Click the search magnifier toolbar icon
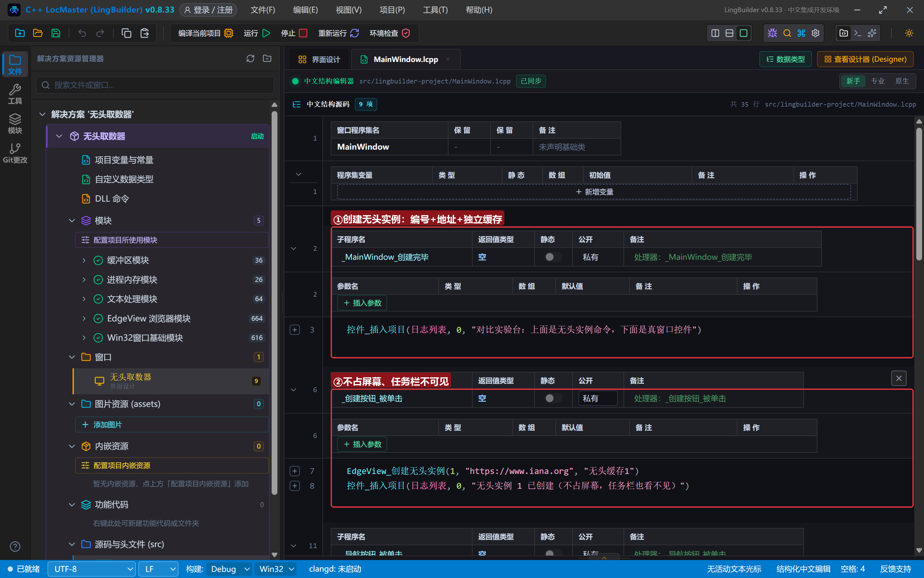Viewport: 924px width, 578px height. click(787, 33)
